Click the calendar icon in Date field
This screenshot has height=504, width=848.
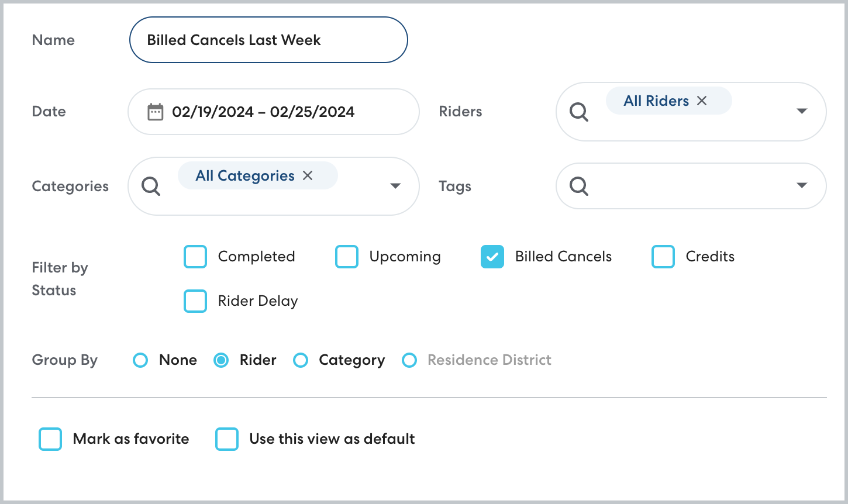point(155,112)
